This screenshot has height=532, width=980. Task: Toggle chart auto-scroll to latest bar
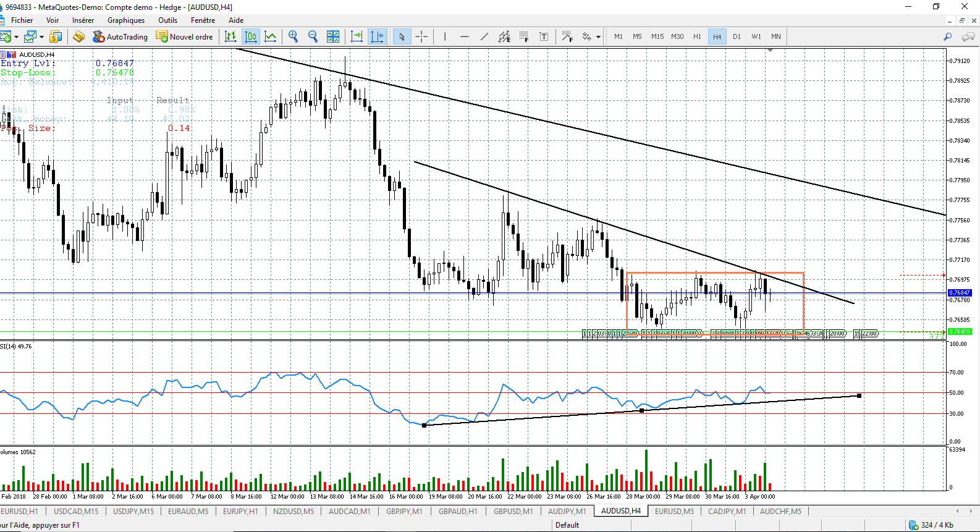coord(357,37)
